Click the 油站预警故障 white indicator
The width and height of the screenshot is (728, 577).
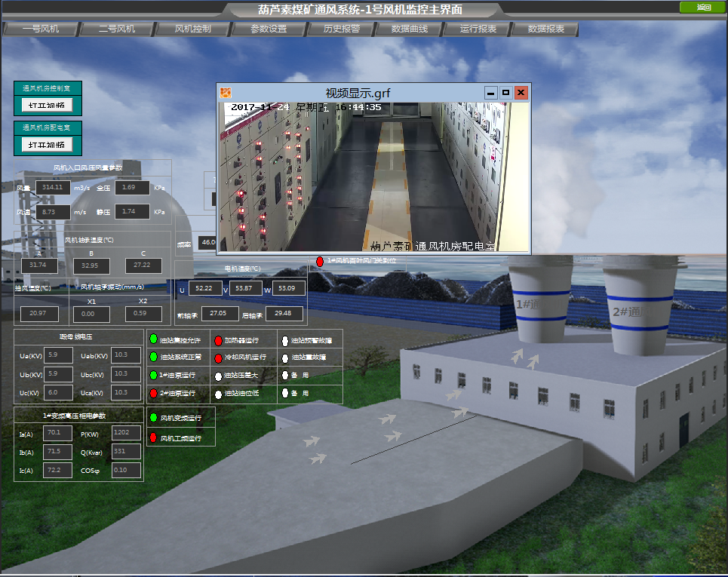pos(284,340)
